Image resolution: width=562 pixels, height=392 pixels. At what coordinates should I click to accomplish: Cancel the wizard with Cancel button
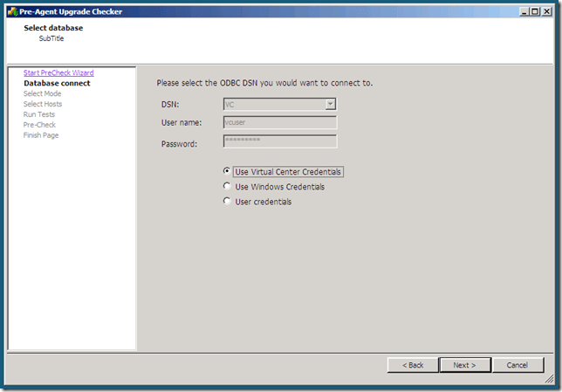[517, 365]
